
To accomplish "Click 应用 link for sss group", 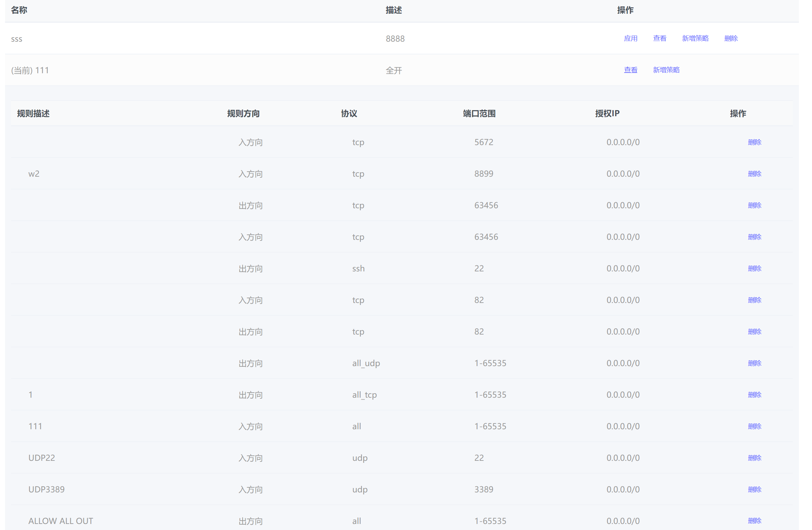I will click(631, 38).
